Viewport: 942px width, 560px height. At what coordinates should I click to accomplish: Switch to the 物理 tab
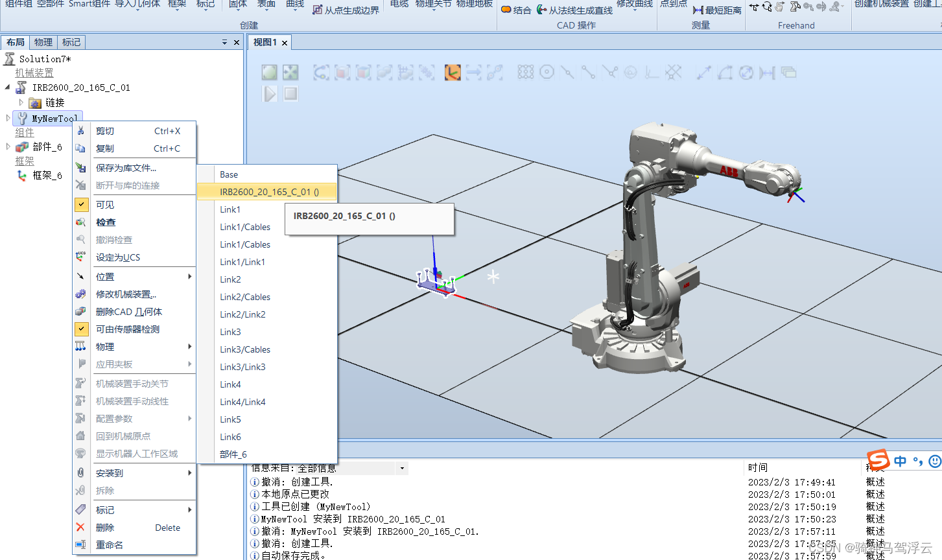click(x=43, y=42)
